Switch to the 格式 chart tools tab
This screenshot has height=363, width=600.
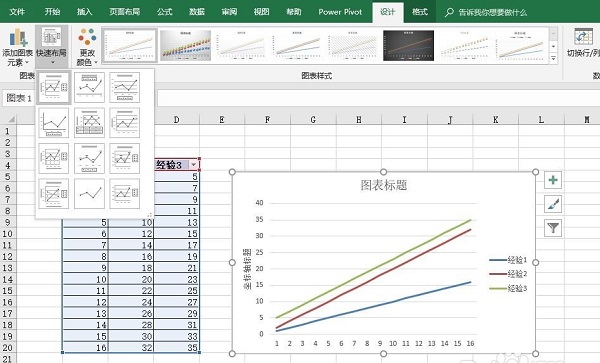click(x=420, y=12)
